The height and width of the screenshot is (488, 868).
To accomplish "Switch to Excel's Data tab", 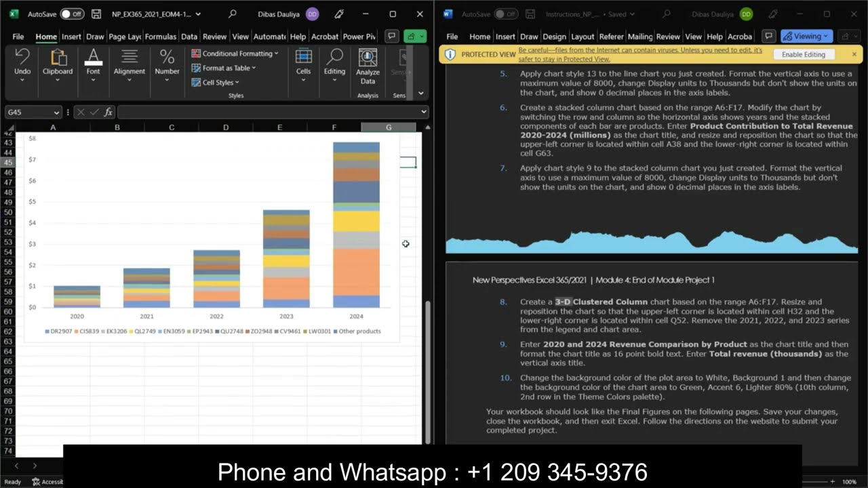I will (189, 37).
